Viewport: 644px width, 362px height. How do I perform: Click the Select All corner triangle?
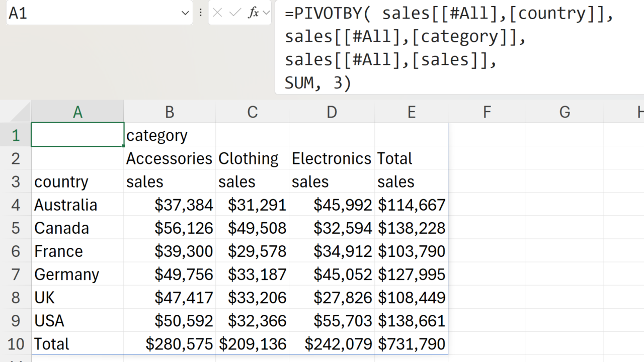pyautogui.click(x=20, y=112)
